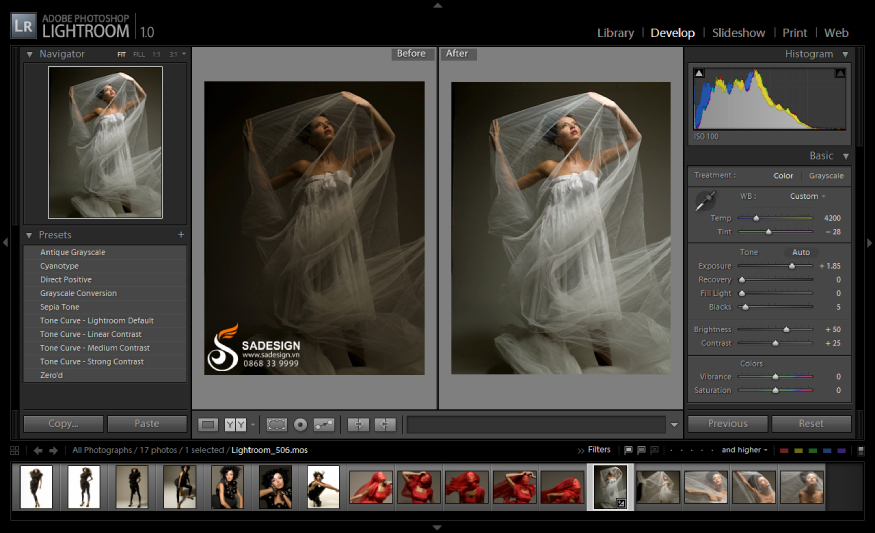This screenshot has width=875, height=533.
Task: Copy After settings to Before arrow button
Action: [x=384, y=425]
